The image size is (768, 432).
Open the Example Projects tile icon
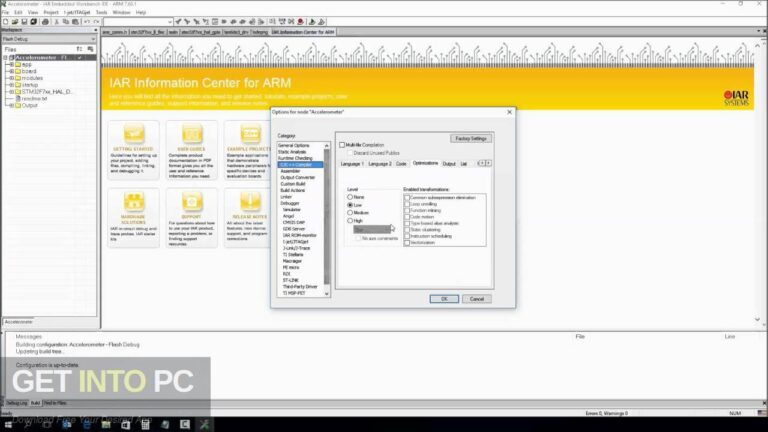pyautogui.click(x=250, y=134)
